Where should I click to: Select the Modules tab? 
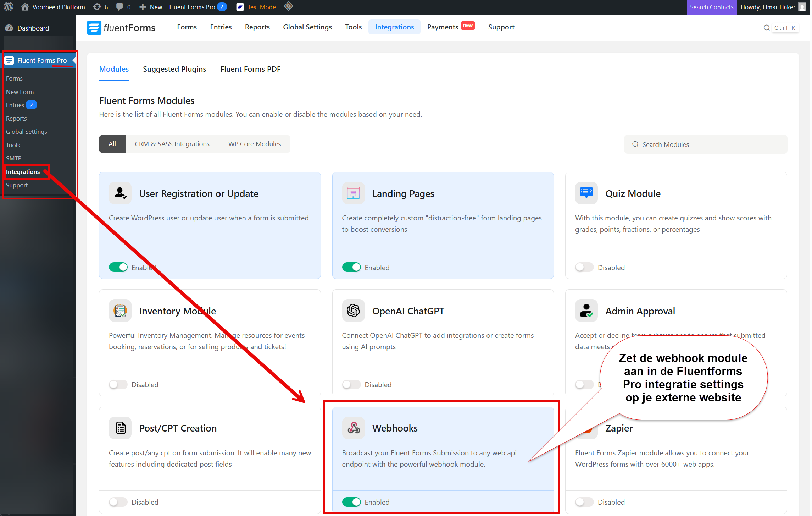[114, 69]
